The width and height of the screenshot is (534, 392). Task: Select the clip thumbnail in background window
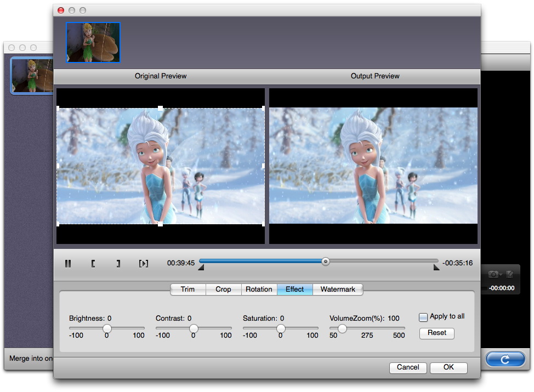(32, 75)
